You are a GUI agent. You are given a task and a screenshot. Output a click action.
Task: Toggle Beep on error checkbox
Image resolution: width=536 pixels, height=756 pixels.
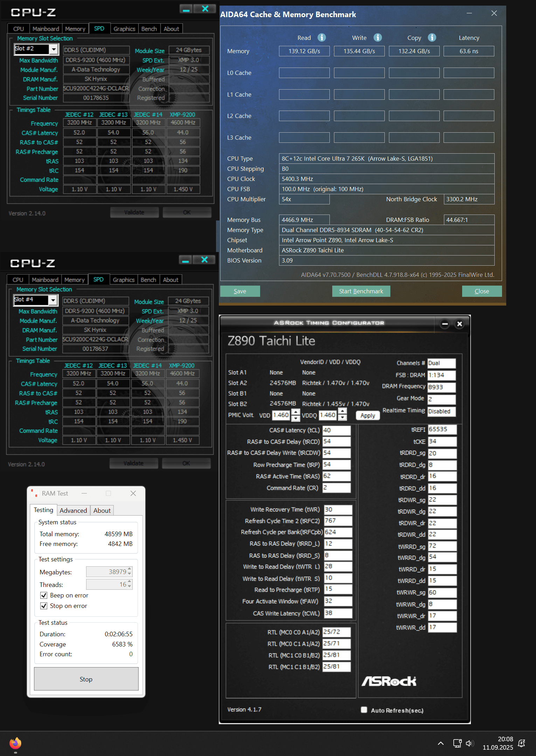pyautogui.click(x=44, y=595)
